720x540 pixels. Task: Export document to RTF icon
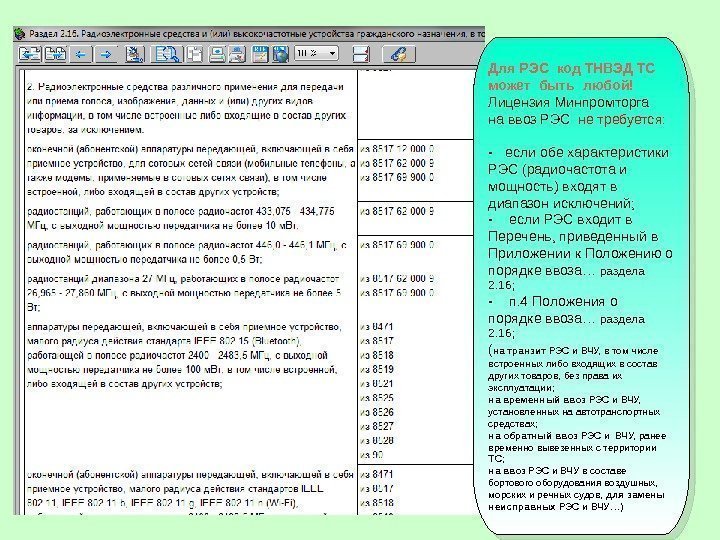pos(260,54)
